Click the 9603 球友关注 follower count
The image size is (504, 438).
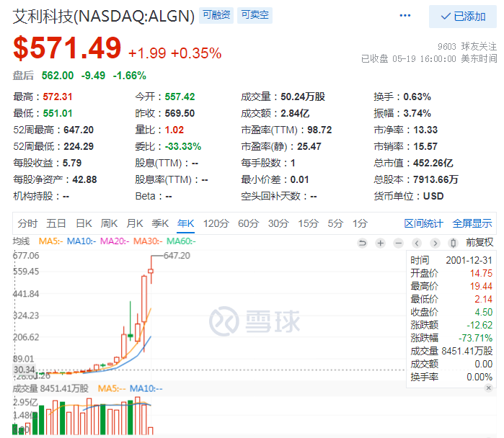pyautogui.click(x=467, y=47)
